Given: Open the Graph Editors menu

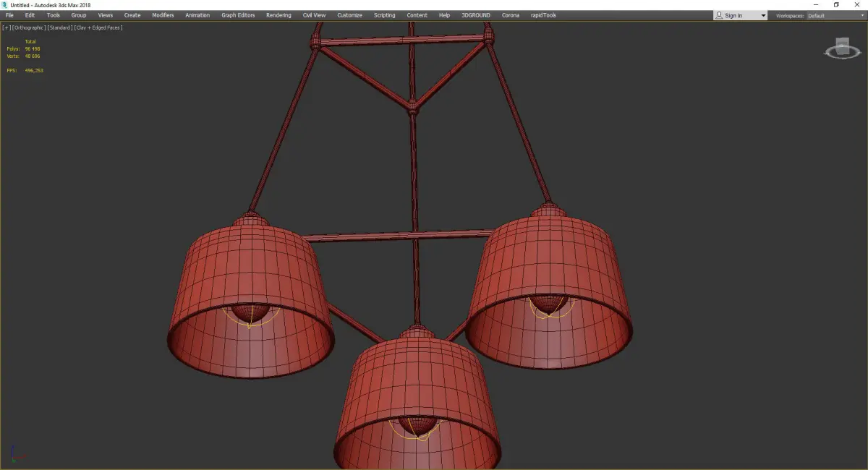Looking at the screenshot, I should (x=238, y=15).
